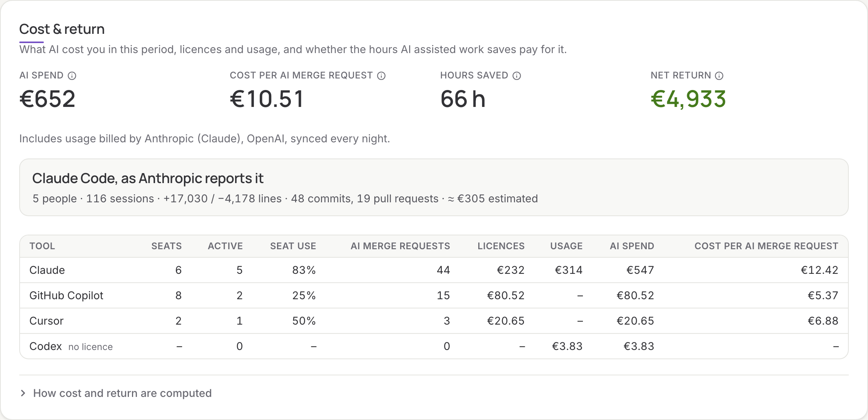Click the LICENCES column header
The width and height of the screenshot is (868, 420).
pyautogui.click(x=501, y=246)
